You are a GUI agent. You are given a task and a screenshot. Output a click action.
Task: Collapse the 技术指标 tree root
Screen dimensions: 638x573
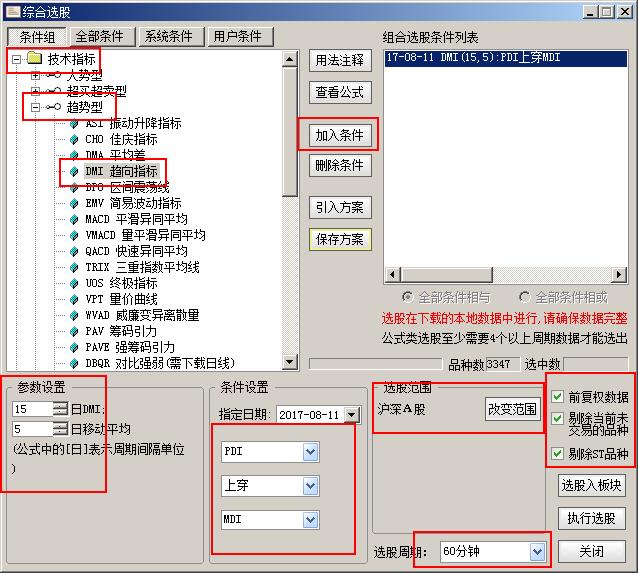tap(16, 59)
